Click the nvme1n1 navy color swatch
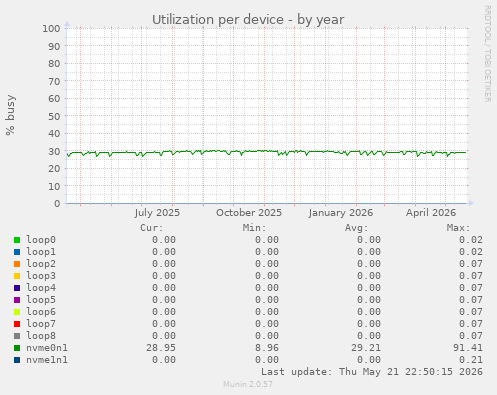497x395 pixels. [17, 360]
